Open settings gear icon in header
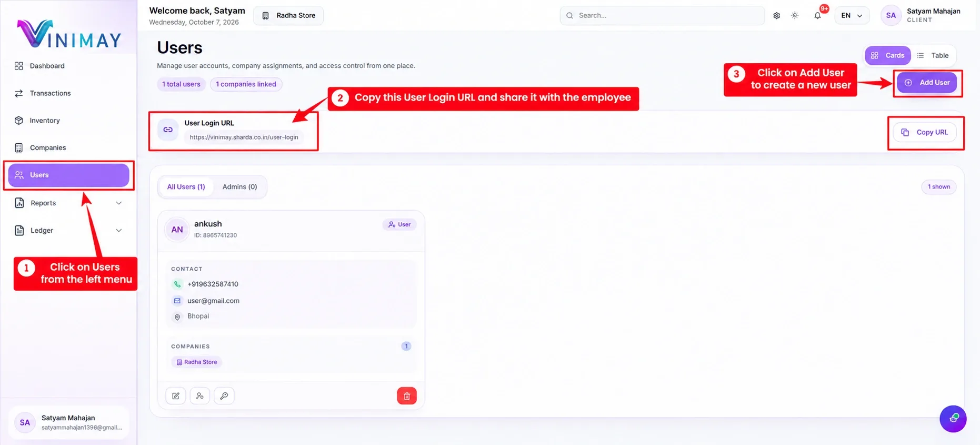 click(776, 15)
